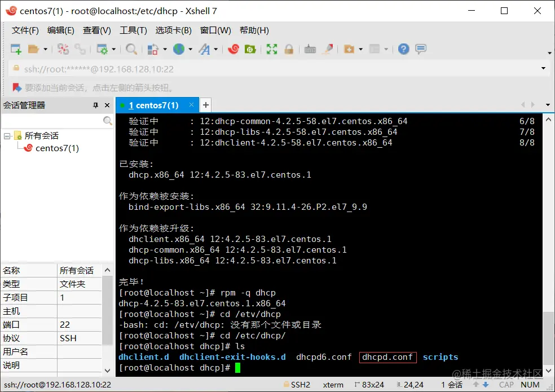The image size is (555, 392).
Task: Click the blue Help question mark icon
Action: tap(403, 49)
